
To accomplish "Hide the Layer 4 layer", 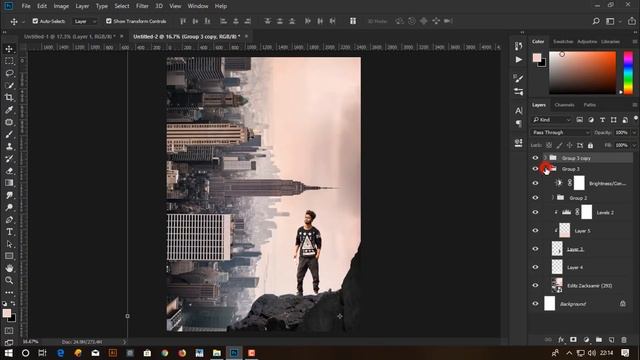I will pyautogui.click(x=535, y=267).
